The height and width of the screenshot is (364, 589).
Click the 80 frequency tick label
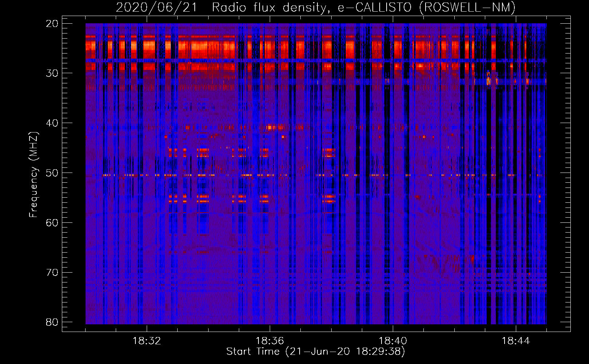click(x=52, y=322)
